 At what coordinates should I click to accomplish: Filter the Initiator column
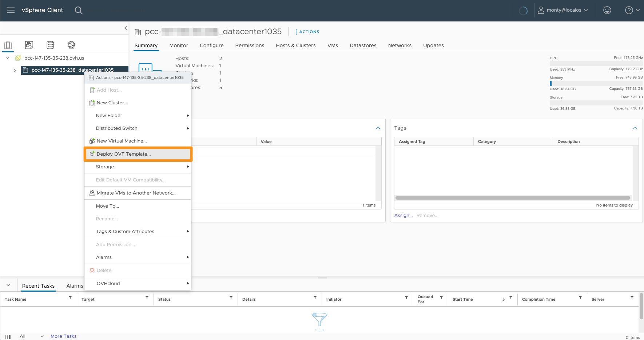point(406,297)
